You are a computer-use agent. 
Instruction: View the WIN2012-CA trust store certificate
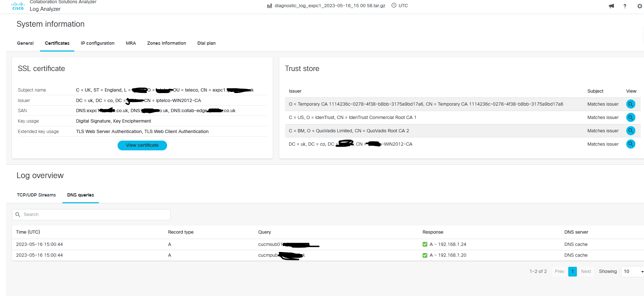click(631, 144)
